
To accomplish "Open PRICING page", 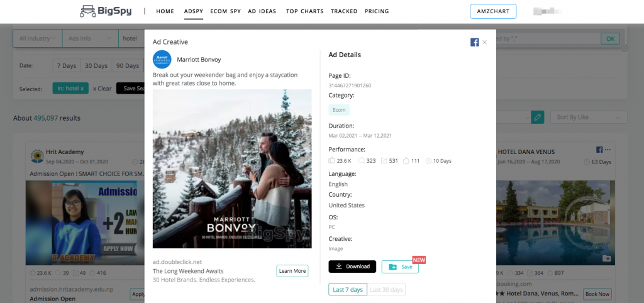I will [x=377, y=11].
